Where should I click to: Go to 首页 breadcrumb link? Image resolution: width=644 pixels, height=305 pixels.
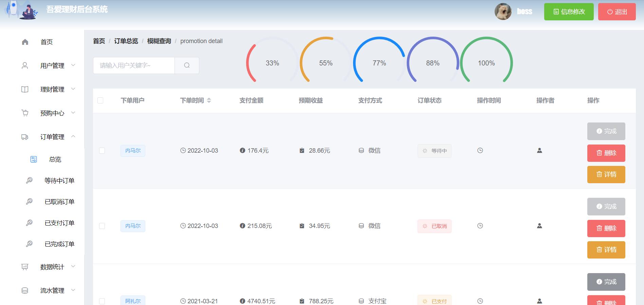click(99, 41)
